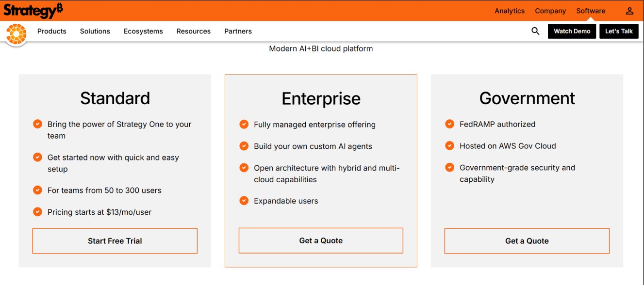Click the checkmark beside 'Pricing starts at $13/mo/user'

point(37,211)
